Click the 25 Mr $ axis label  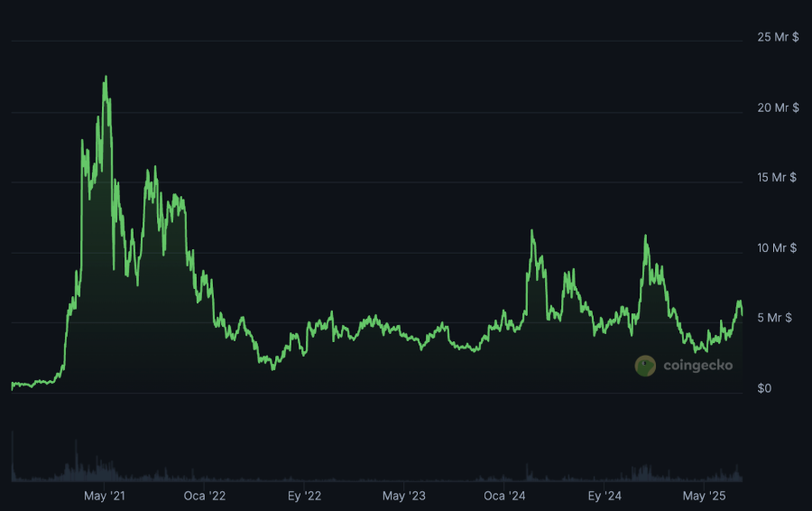point(777,37)
